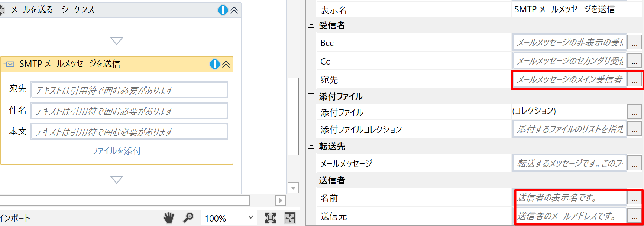Click the vertical scrollbar down arrow

[x=293, y=188]
